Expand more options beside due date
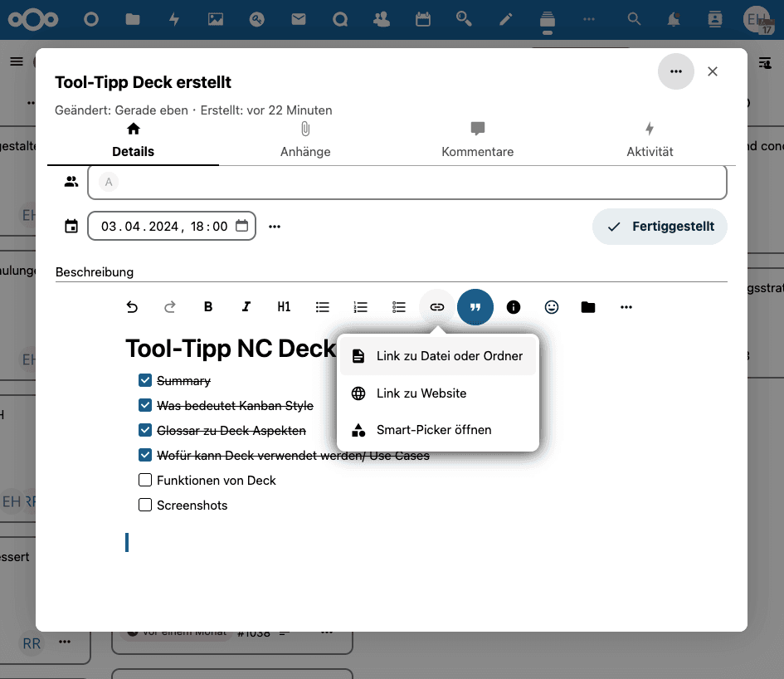The image size is (784, 679). point(275,226)
